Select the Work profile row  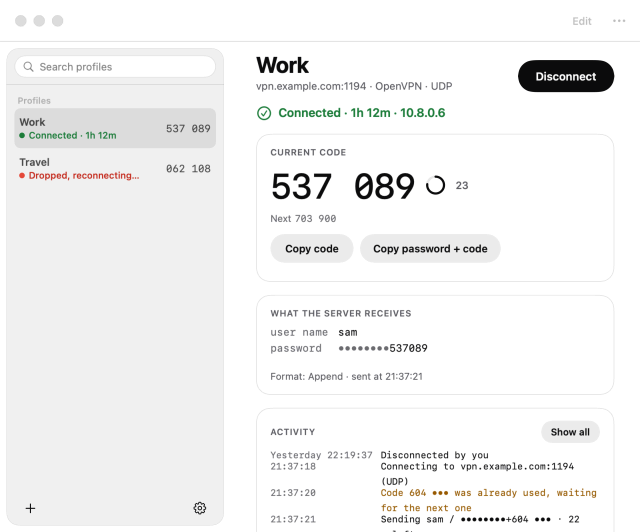tap(115, 128)
